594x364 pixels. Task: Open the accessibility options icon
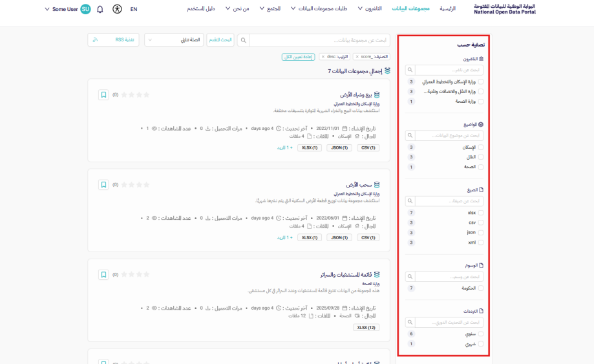pos(117,9)
